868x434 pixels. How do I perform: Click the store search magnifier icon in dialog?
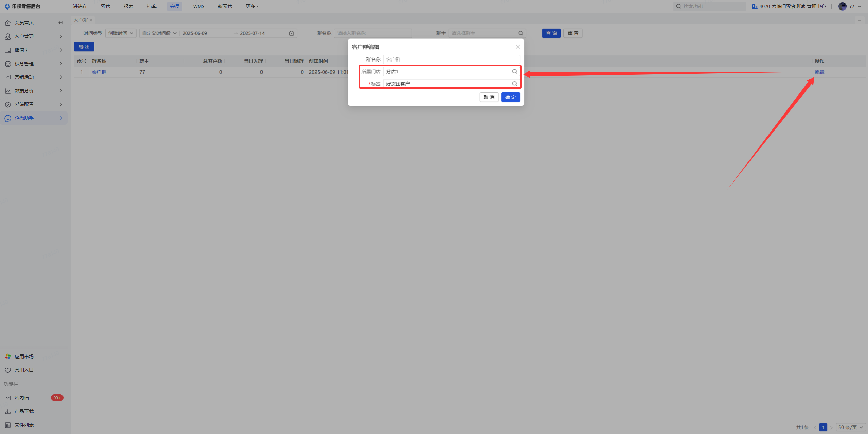click(x=514, y=71)
